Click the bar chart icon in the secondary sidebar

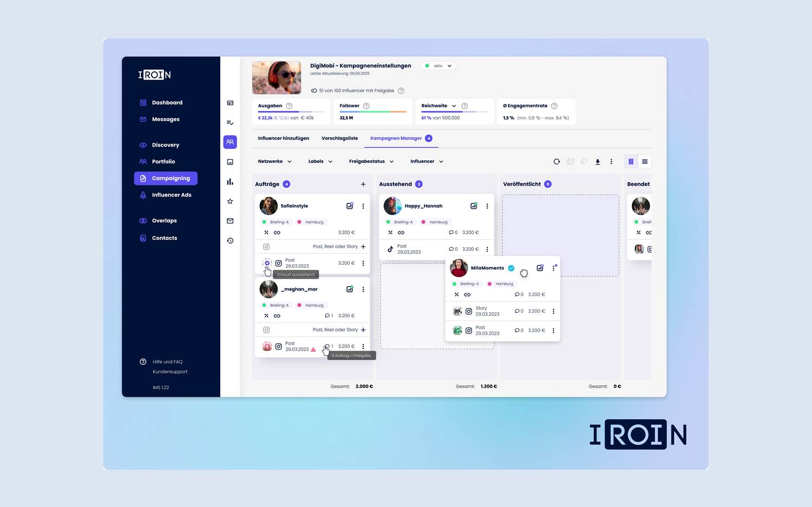click(x=230, y=182)
